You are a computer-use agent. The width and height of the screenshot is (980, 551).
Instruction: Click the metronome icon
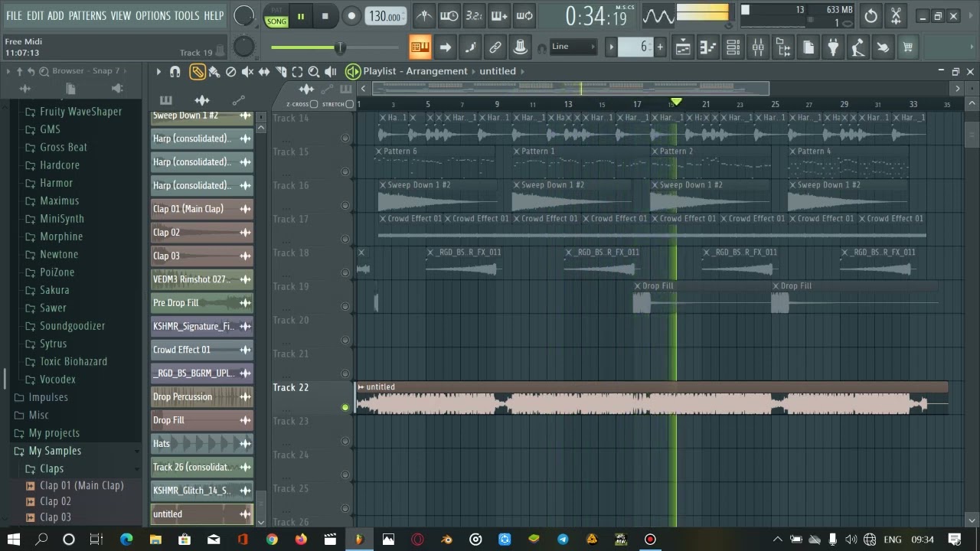[x=423, y=15]
